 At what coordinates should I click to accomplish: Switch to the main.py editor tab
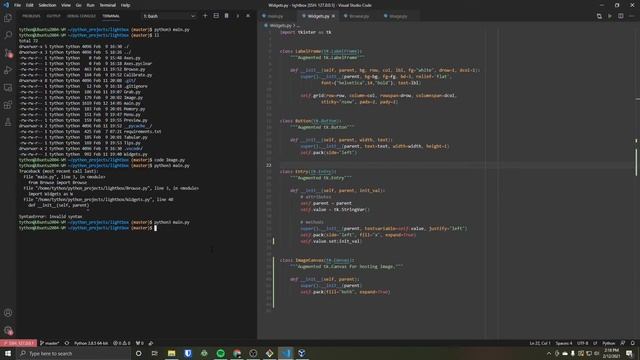276,16
